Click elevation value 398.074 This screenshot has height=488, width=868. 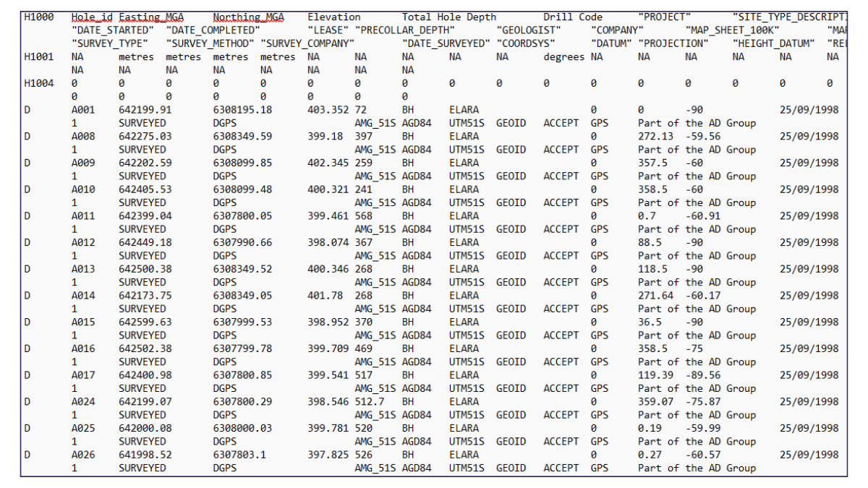coord(328,243)
